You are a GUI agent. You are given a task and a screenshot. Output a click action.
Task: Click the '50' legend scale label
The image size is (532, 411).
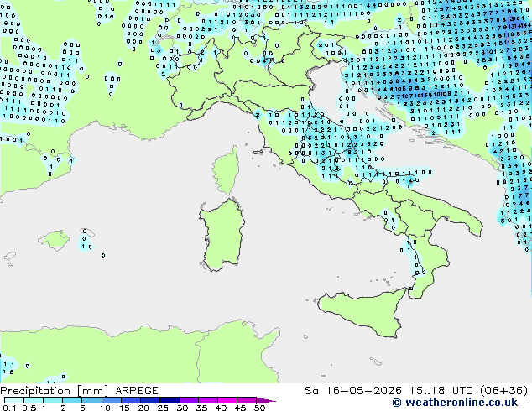tap(259, 408)
